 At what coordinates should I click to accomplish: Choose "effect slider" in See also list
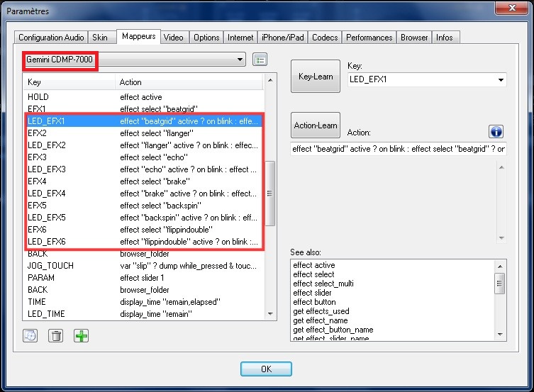313,293
